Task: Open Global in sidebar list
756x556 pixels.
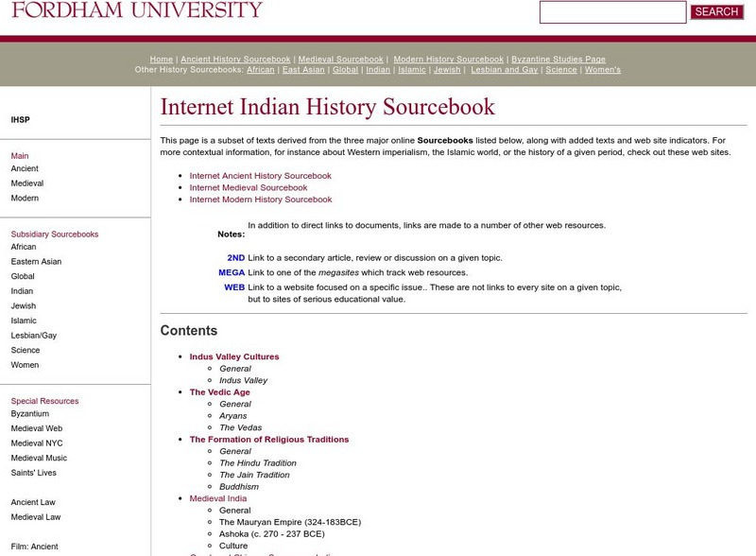Action: click(x=23, y=276)
